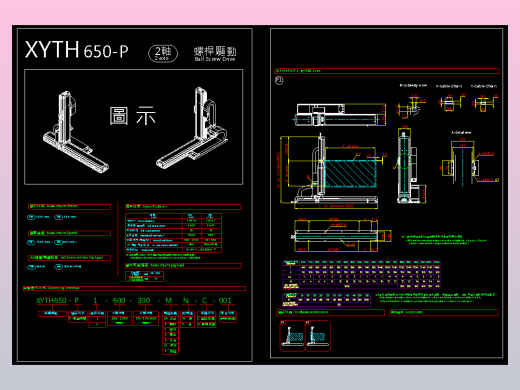Image resolution: width=520 pixels, height=390 pixels.
Task: Click the 600 value in ordering code
Action: click(119, 300)
